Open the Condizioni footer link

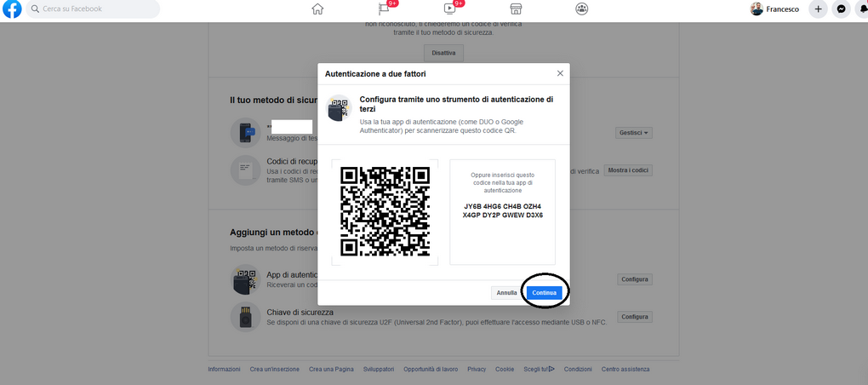point(578,369)
